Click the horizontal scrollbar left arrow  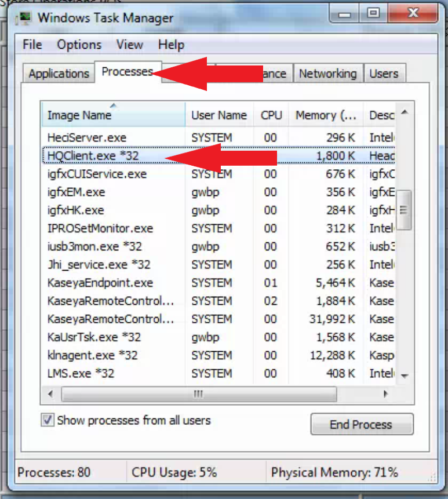click(x=50, y=394)
